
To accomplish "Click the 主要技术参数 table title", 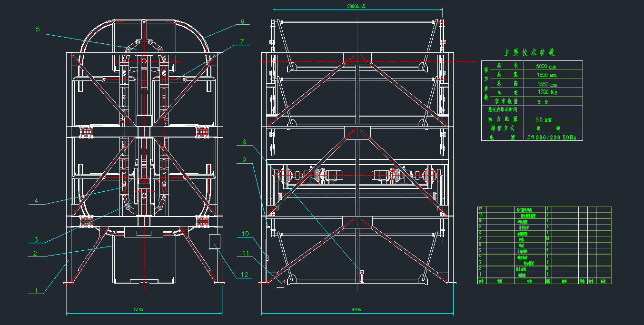I will pyautogui.click(x=529, y=52).
